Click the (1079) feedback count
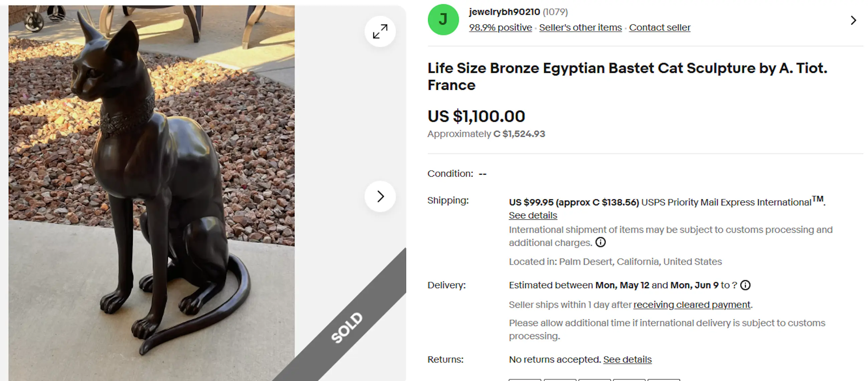Viewport: 868px width, 381px height. 555,12
